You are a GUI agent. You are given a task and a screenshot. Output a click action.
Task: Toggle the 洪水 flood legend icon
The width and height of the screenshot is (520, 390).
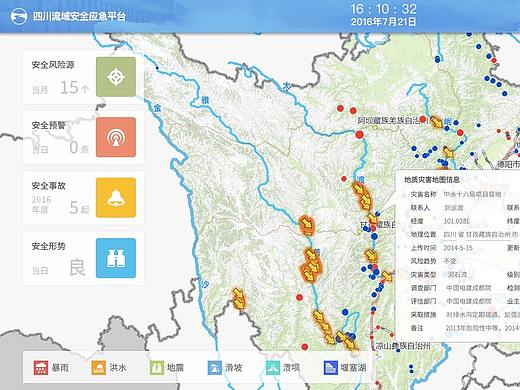[x=99, y=368]
